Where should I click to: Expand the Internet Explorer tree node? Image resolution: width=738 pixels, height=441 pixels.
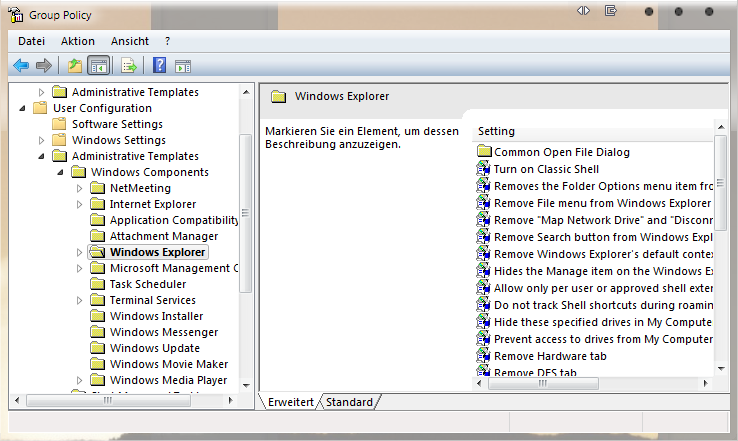pos(80,204)
